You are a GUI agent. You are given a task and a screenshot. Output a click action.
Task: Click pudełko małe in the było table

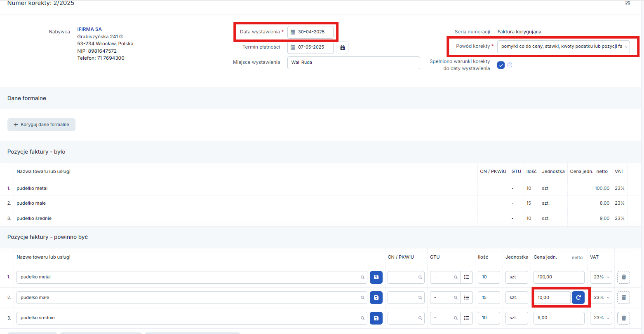(31, 203)
